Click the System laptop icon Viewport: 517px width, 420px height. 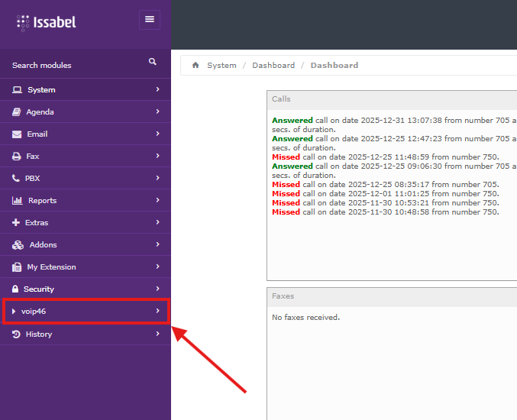17,89
